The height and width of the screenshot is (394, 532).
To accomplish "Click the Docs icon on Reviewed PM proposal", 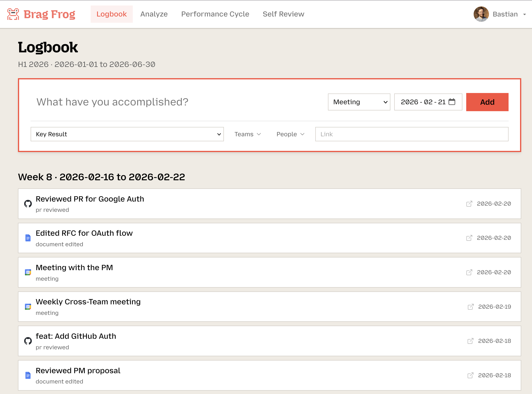I will (x=28, y=375).
